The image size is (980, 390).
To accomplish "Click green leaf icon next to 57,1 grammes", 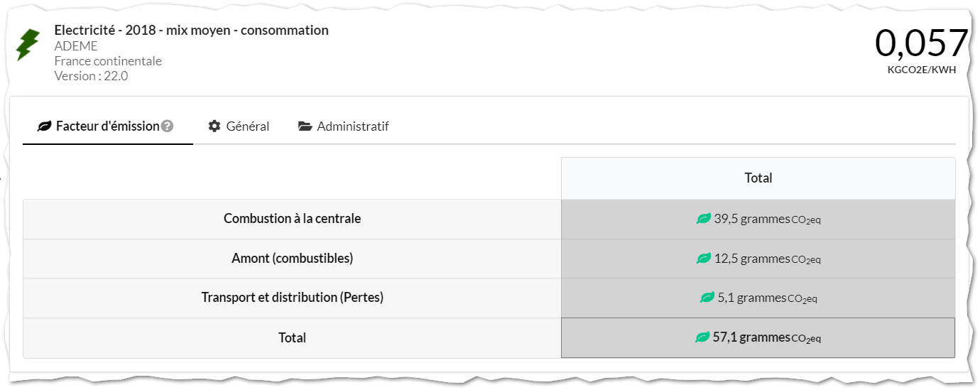I will (x=702, y=337).
